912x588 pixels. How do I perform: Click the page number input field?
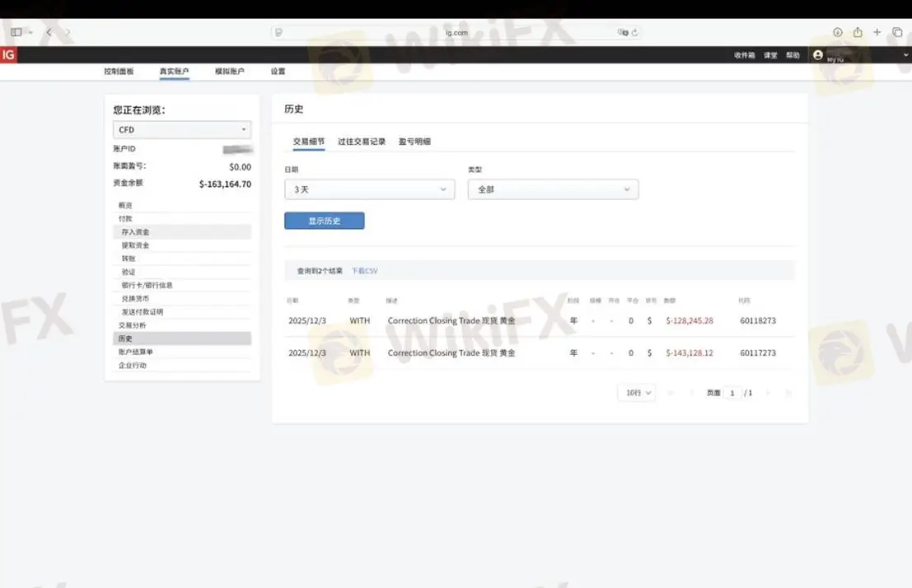click(x=732, y=393)
